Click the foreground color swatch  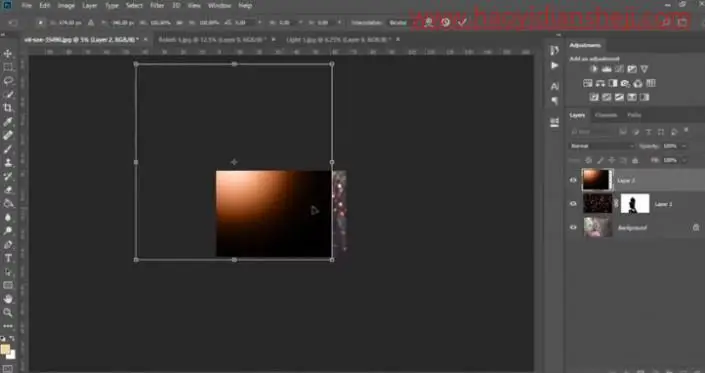pyautogui.click(x=5, y=349)
